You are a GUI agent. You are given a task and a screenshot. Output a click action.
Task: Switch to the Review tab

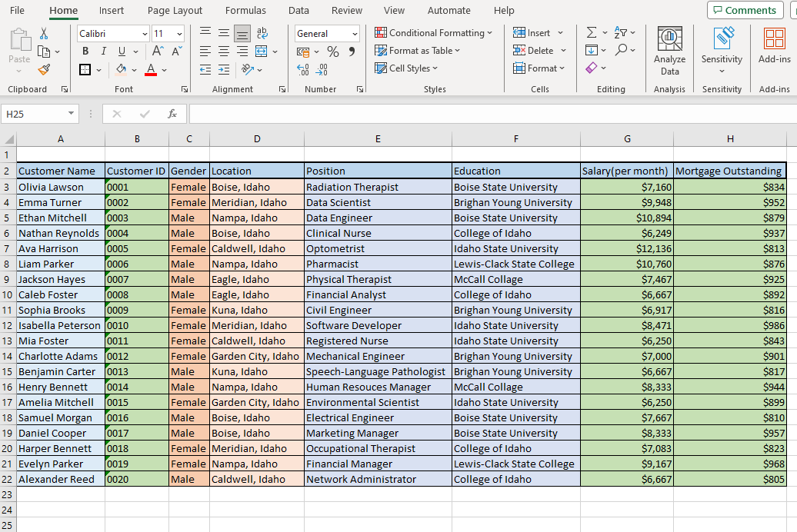[347, 10]
